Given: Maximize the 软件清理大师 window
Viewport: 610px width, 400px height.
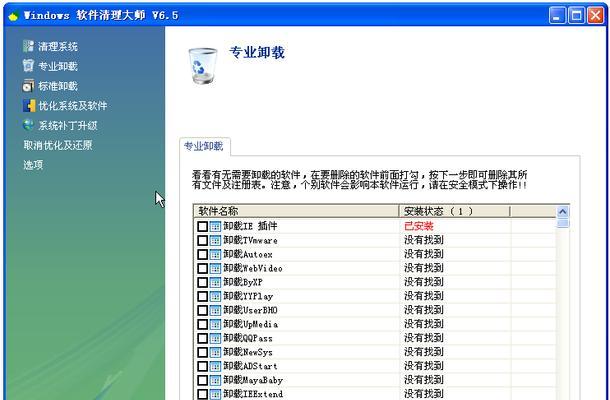Looking at the screenshot, I should tap(576, 16).
